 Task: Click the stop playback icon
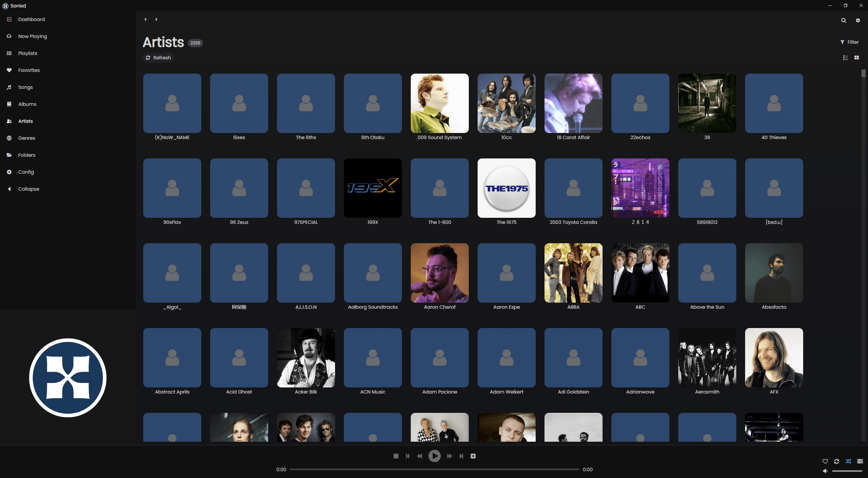point(396,456)
